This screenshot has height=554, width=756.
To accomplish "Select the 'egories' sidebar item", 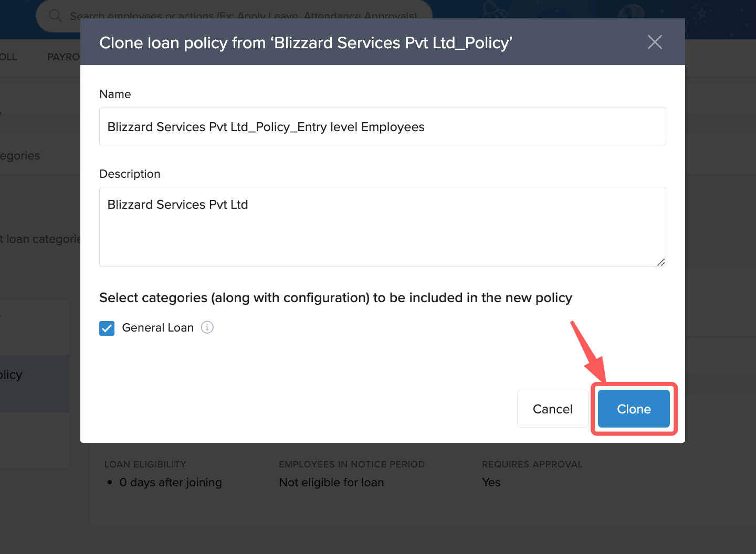I will coord(20,156).
